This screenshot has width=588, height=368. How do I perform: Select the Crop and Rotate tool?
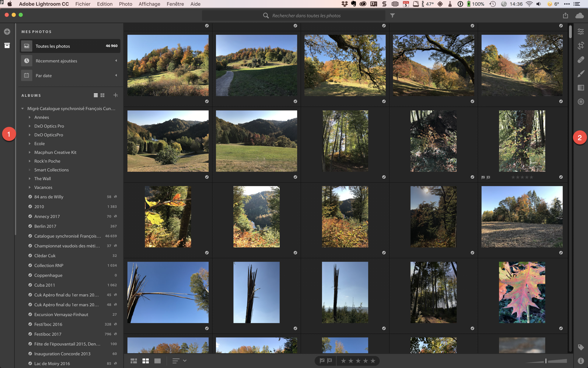click(x=581, y=46)
